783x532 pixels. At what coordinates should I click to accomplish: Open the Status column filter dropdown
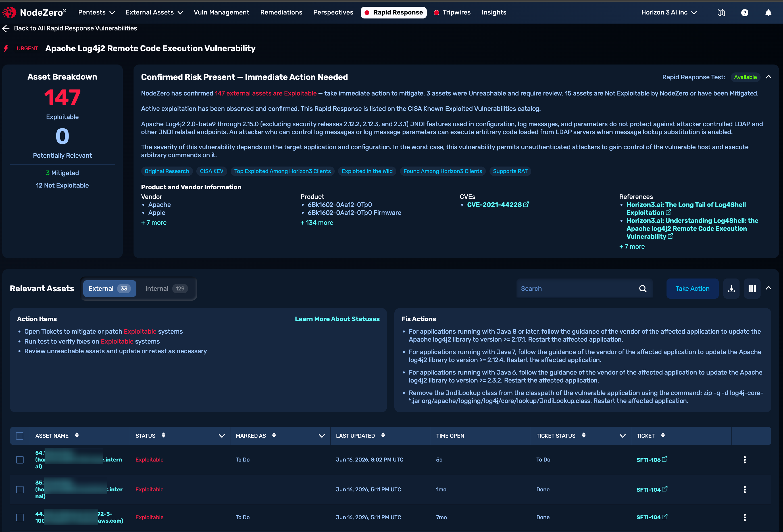(x=222, y=436)
